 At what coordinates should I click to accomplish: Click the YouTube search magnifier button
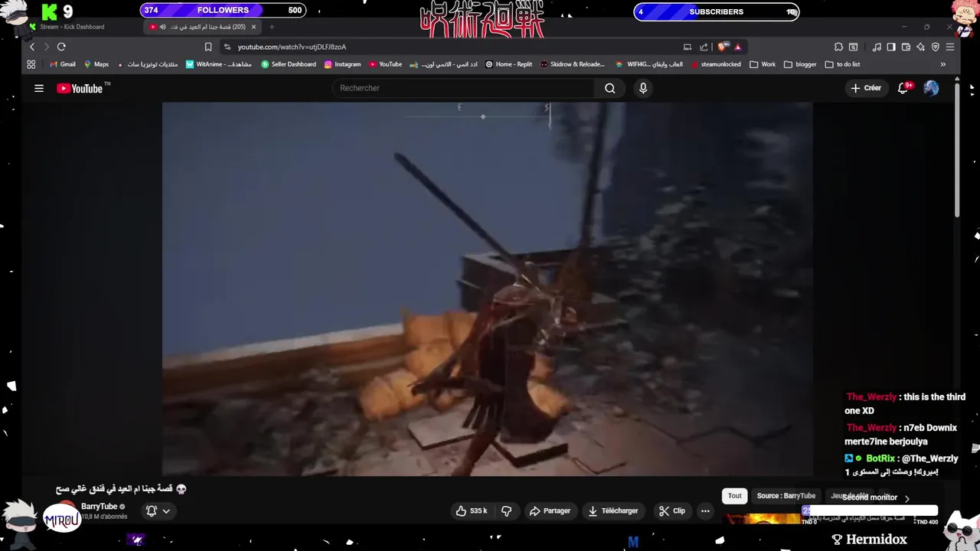[609, 88]
